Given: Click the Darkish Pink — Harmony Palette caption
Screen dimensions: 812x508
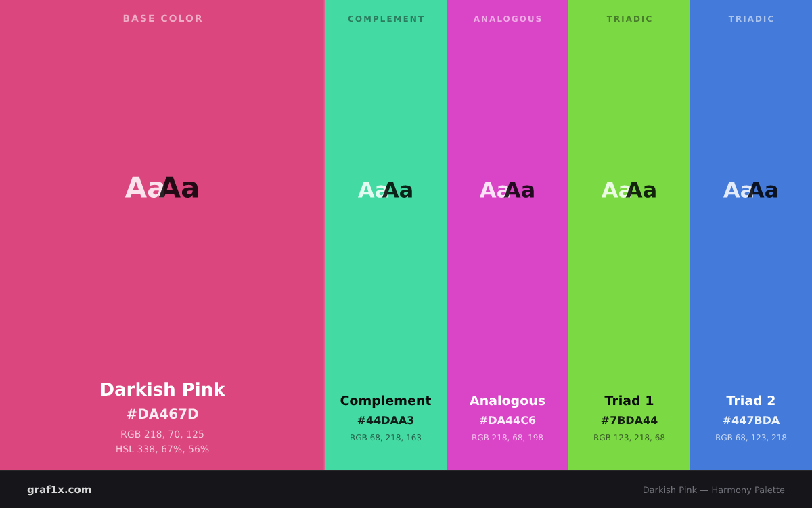Looking at the screenshot, I should (x=714, y=490).
